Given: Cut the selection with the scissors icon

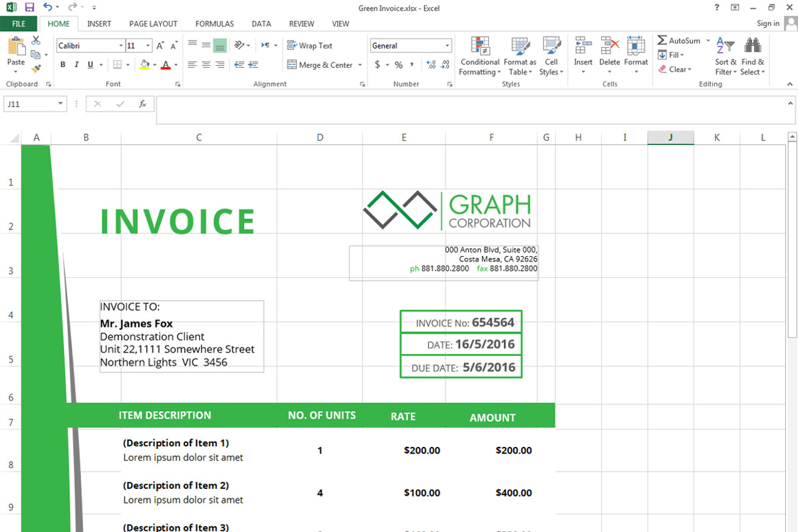Looking at the screenshot, I should click(x=36, y=41).
